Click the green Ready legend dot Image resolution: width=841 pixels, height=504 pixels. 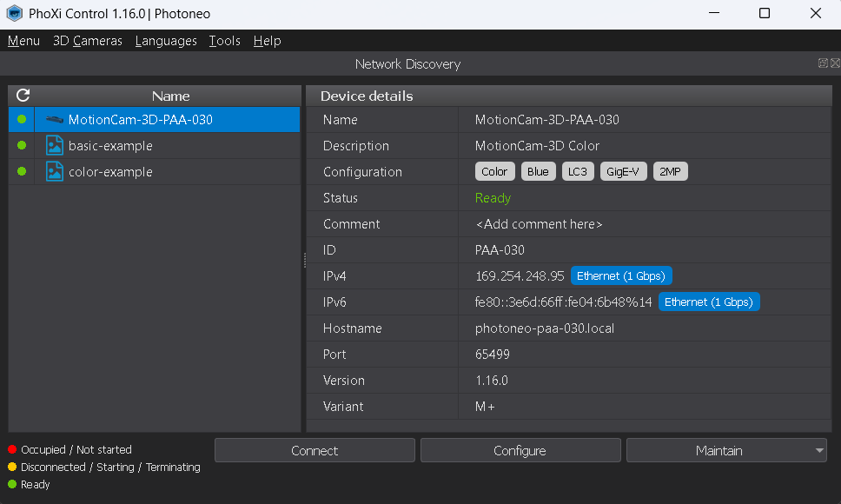(x=12, y=485)
